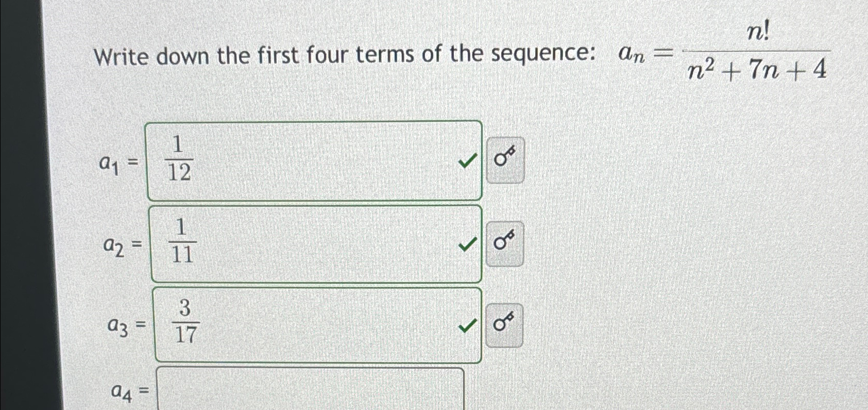Select the green checkmark for a3
Image resolution: width=868 pixels, height=410 pixels.
(x=467, y=325)
